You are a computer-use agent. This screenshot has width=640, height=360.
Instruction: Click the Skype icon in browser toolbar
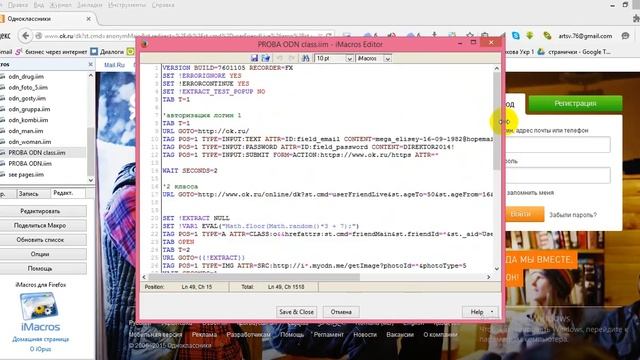tap(516, 36)
